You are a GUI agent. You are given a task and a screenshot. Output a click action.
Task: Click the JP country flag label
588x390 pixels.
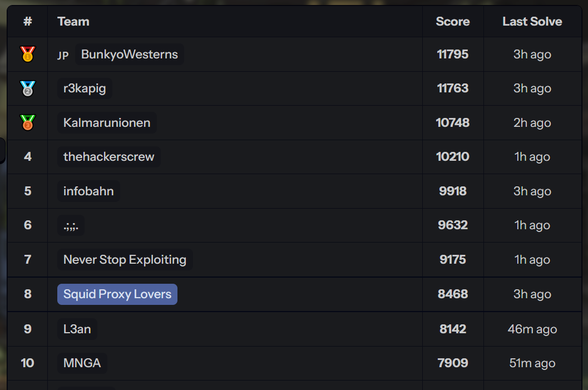(63, 55)
